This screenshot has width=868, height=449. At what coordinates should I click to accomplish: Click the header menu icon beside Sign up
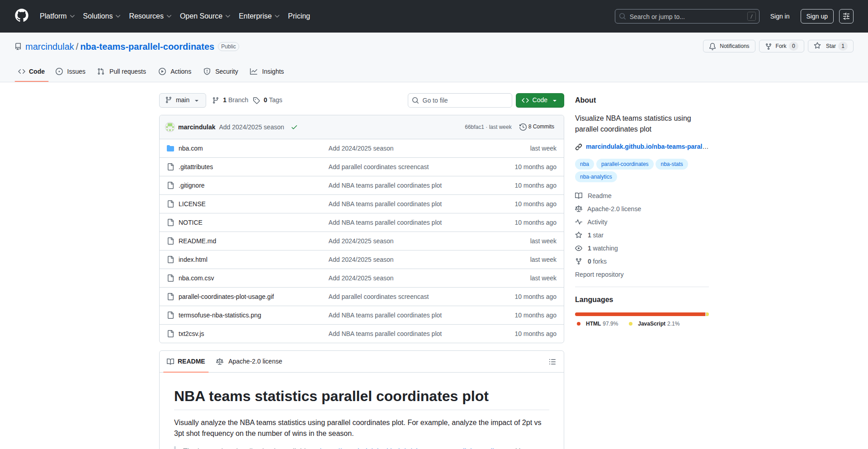846,16
